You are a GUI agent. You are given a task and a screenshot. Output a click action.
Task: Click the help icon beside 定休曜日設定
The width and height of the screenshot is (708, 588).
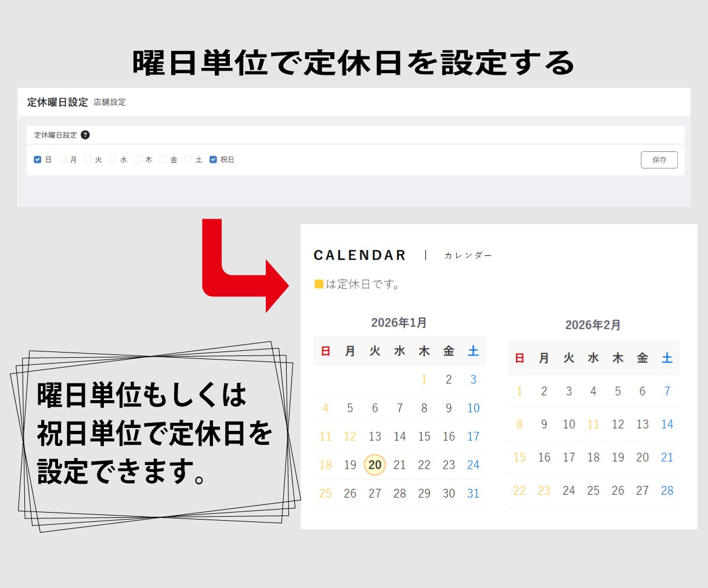[85, 135]
